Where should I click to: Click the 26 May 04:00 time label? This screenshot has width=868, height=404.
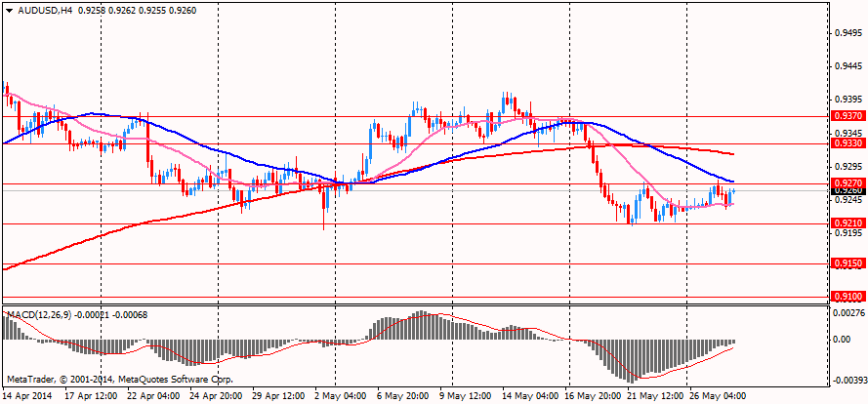coord(715,395)
